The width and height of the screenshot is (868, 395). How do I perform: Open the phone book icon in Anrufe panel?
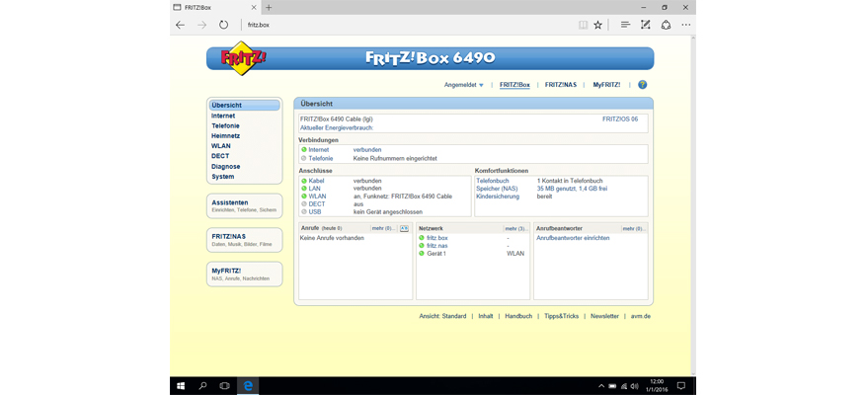click(404, 228)
